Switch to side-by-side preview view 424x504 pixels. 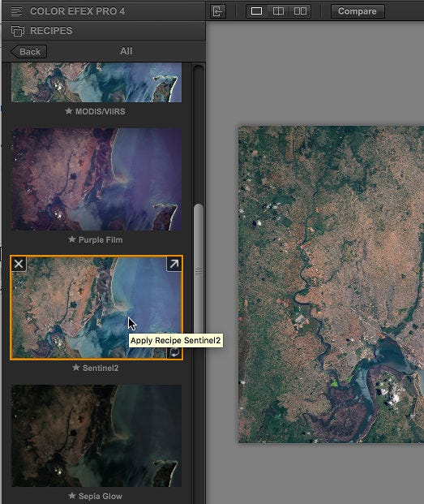[300, 11]
